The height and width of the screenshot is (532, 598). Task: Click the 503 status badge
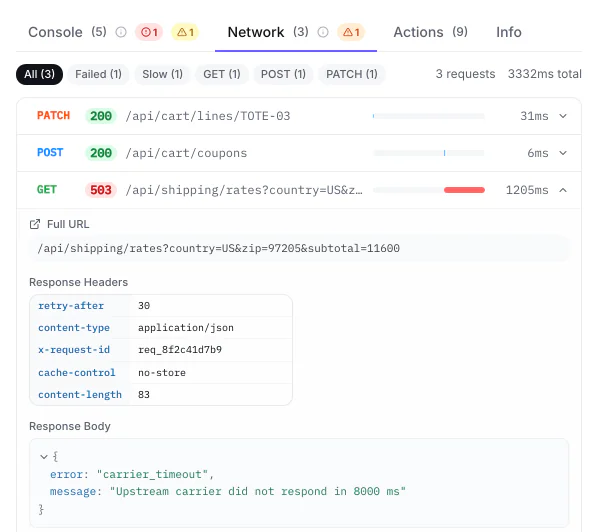[101, 190]
